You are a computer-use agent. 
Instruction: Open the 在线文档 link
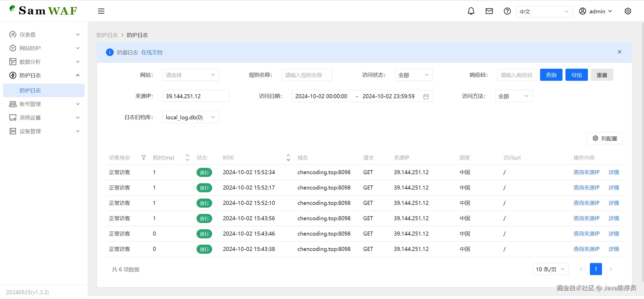point(151,52)
